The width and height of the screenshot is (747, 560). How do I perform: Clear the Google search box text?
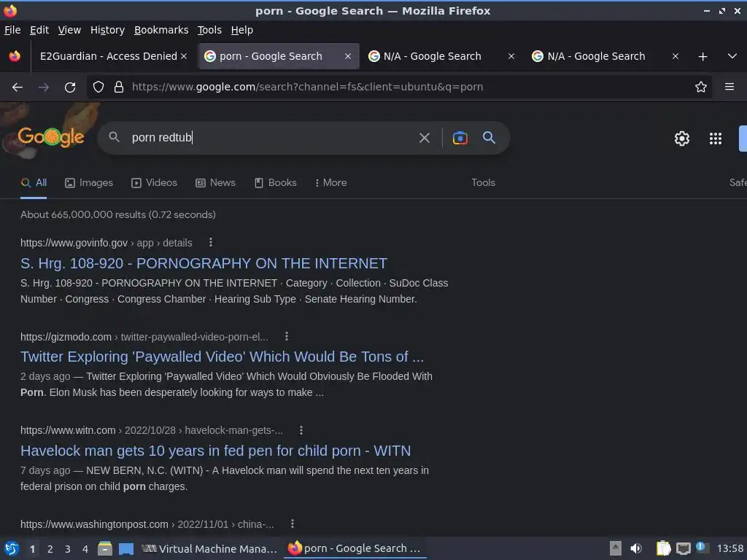click(x=424, y=138)
